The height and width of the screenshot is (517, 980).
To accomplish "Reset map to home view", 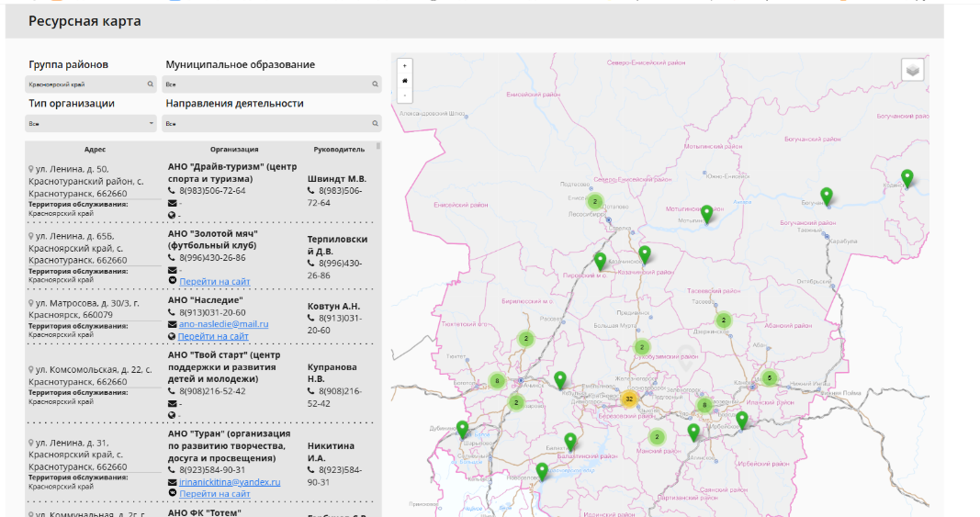I will click(x=404, y=80).
